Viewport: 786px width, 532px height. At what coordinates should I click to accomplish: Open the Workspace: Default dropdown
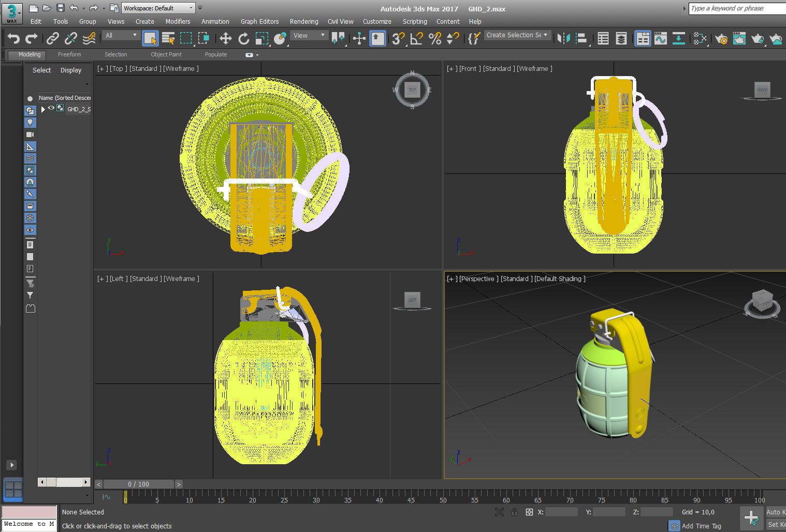click(158, 8)
